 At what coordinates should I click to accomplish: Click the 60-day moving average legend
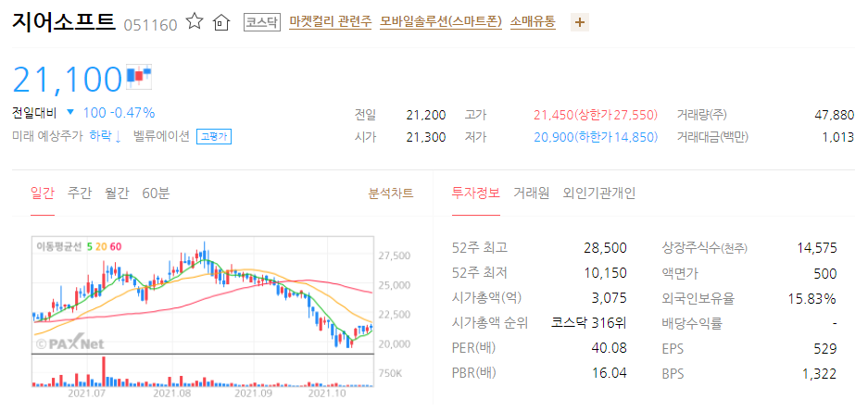pos(116,246)
